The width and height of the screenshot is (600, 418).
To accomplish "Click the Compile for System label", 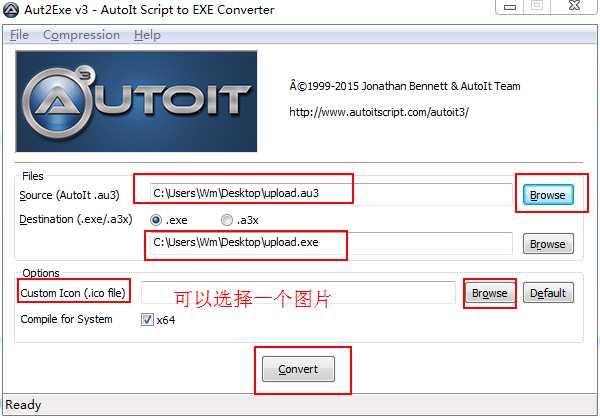I will click(x=66, y=319).
